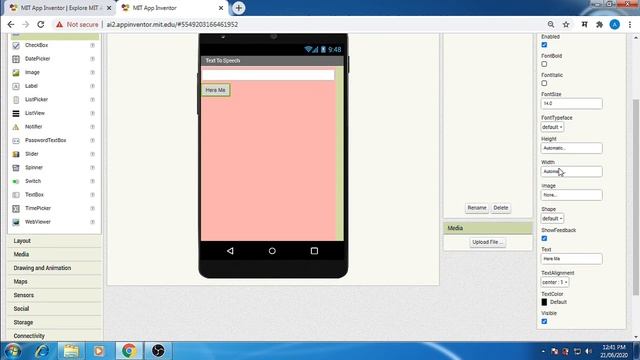
Task: Toggle the ShowFeedback checkbox
Action: [x=544, y=238]
